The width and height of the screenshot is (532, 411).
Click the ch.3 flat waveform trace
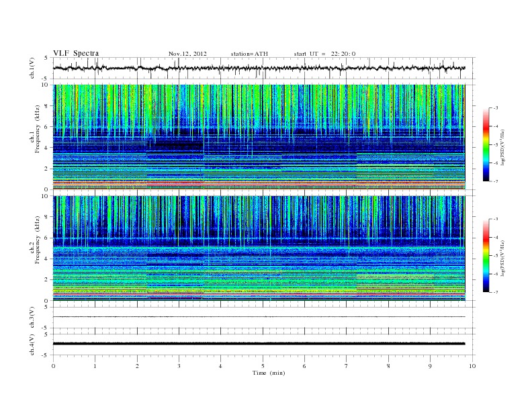tap(259, 317)
